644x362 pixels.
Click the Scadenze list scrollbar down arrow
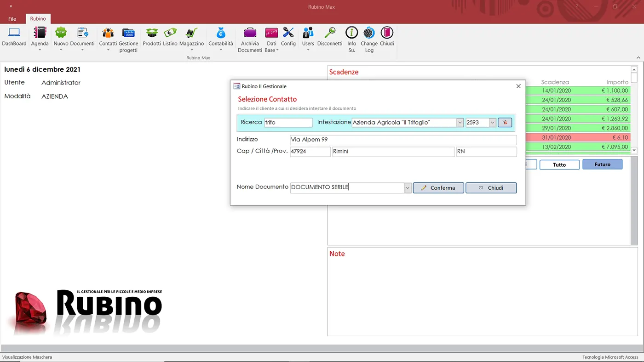click(634, 150)
